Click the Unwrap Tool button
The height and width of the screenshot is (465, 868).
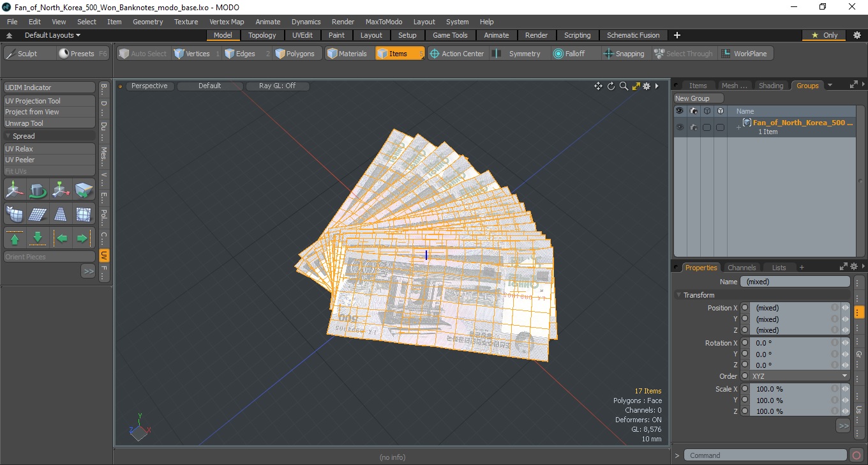click(50, 123)
